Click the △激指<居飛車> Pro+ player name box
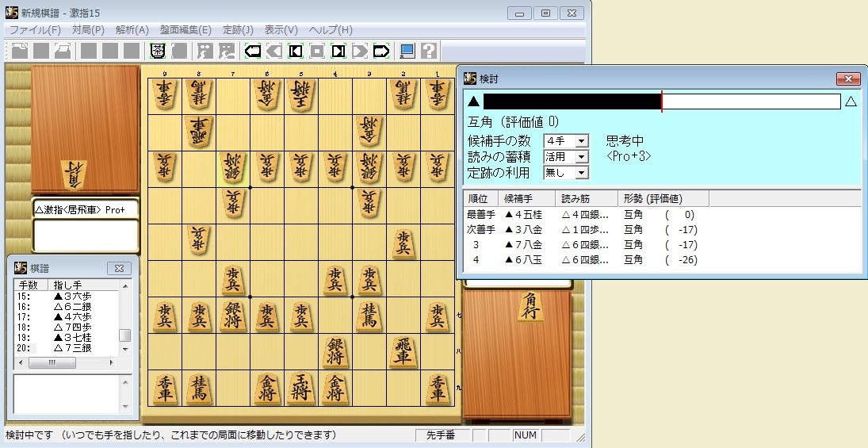868x448 pixels. click(x=86, y=210)
